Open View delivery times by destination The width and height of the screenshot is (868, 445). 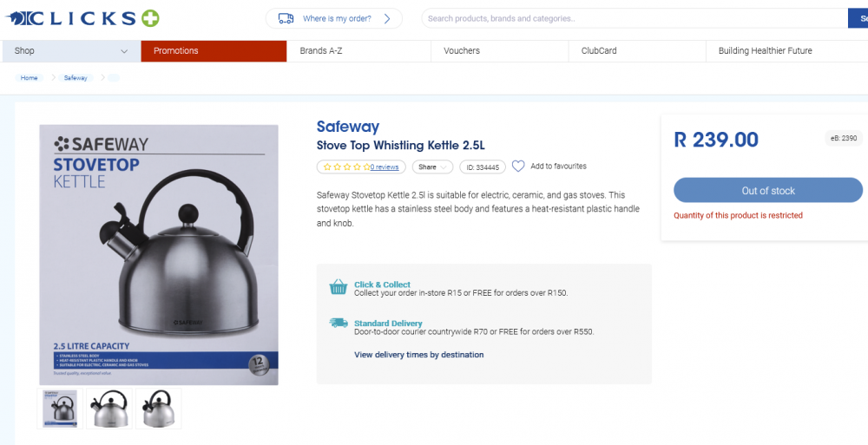pos(419,355)
